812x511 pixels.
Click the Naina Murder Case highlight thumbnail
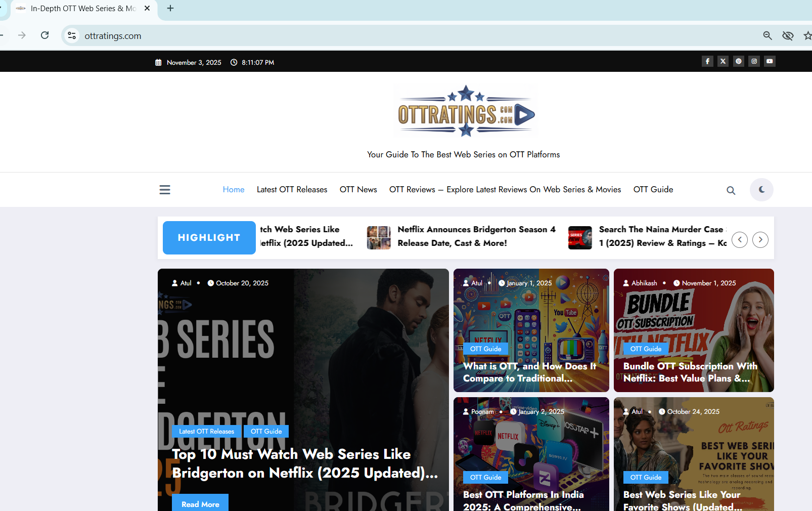coord(580,238)
